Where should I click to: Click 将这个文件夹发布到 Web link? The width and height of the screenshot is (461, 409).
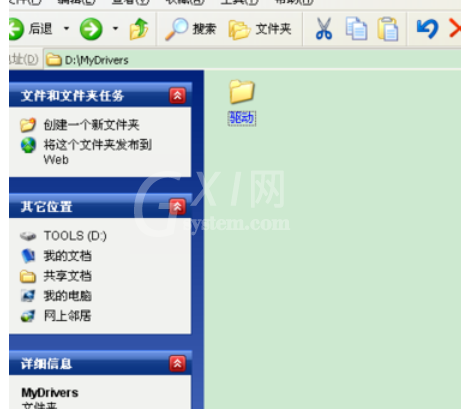pos(98,152)
